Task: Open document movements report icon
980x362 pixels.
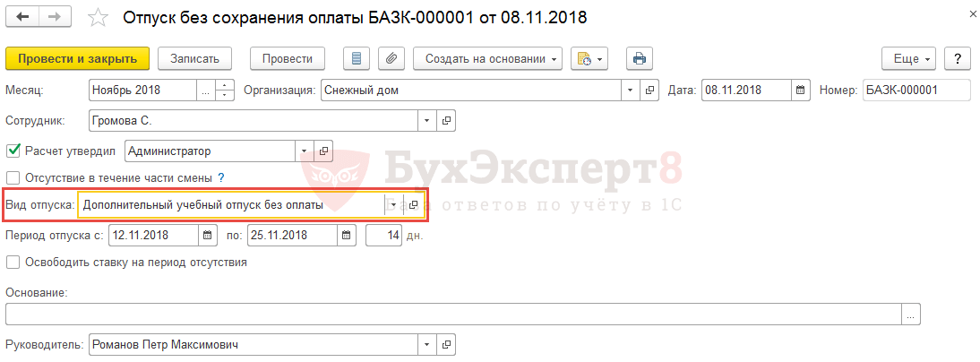Action: click(357, 59)
